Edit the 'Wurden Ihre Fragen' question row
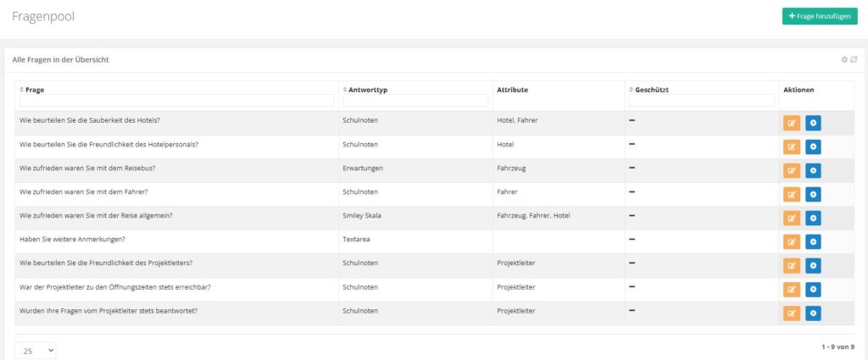This screenshot has height=360, width=868. pos(793,313)
